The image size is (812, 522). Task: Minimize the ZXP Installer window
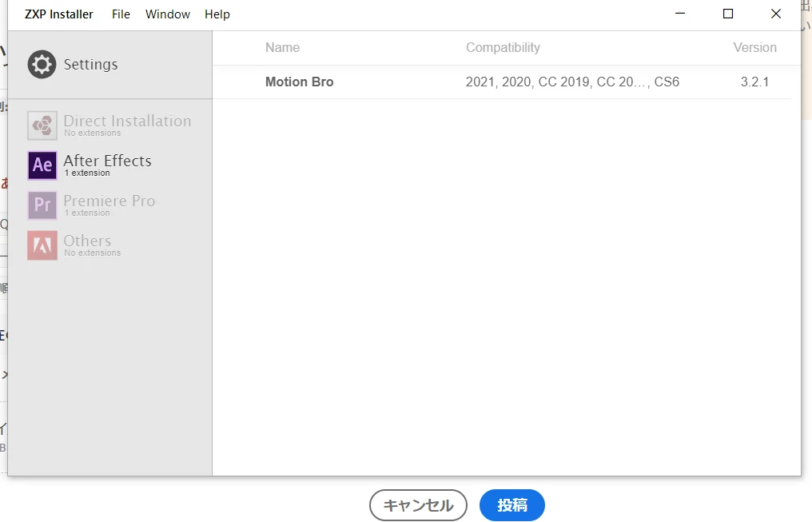680,14
